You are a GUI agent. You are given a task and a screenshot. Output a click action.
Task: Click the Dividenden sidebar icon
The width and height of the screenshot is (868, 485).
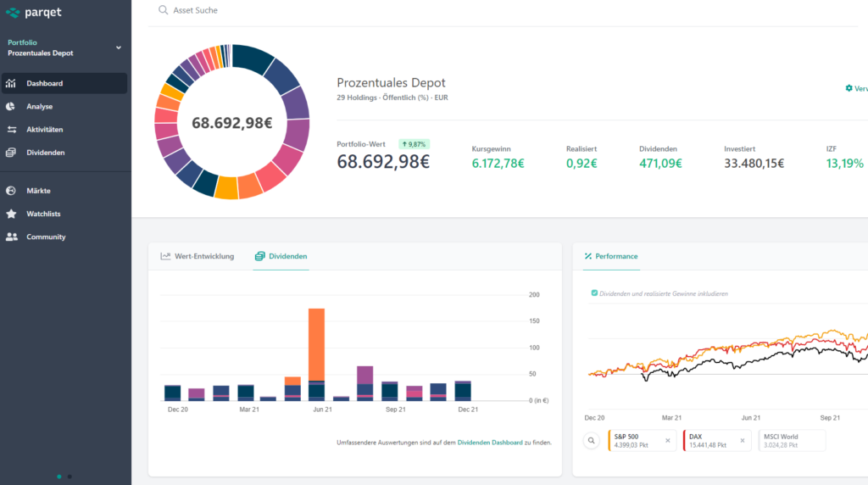[x=10, y=153]
